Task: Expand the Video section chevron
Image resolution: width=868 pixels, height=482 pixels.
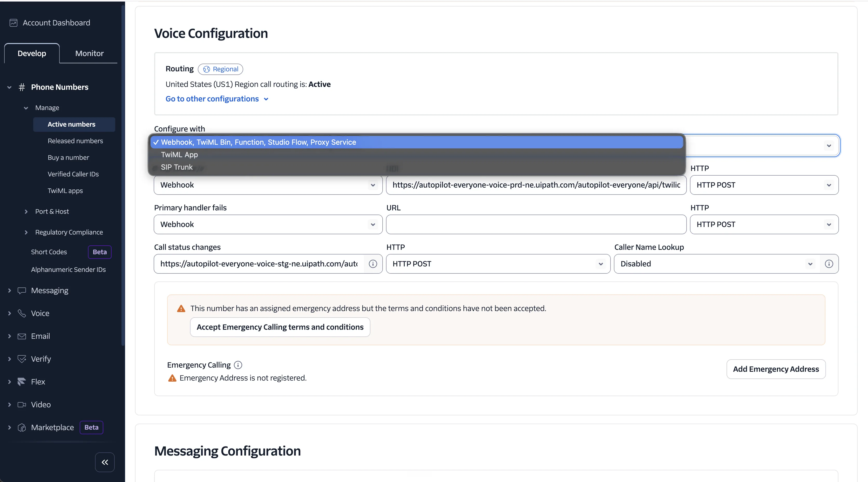Action: tap(9, 404)
